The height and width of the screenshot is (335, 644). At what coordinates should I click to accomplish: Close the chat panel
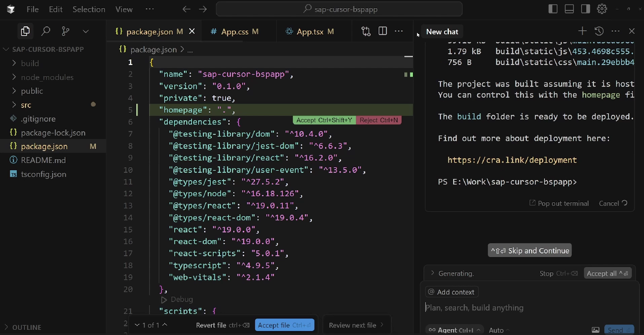[x=632, y=31]
